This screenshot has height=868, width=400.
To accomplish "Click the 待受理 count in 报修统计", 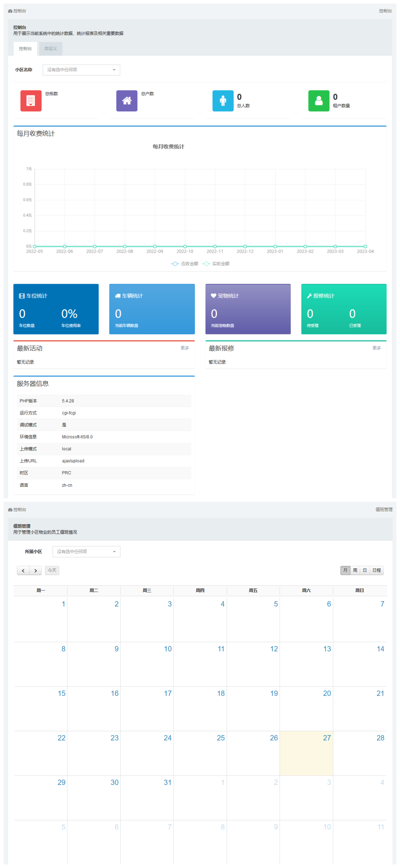I will click(310, 314).
